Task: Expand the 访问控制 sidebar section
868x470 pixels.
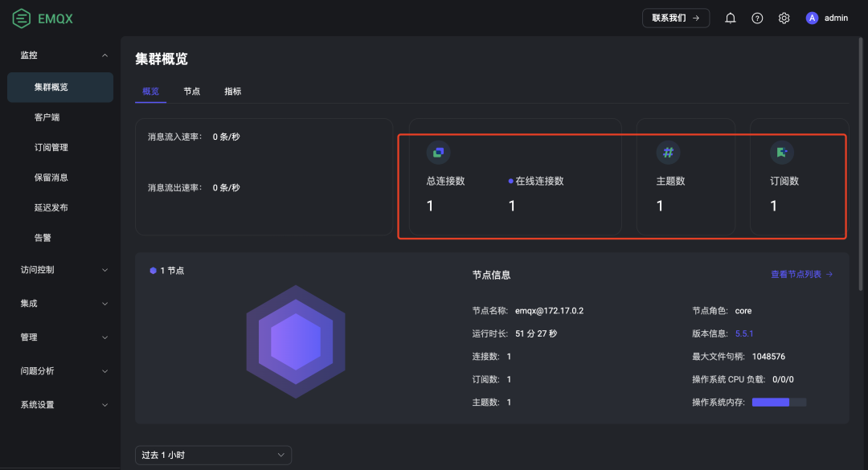Action: tap(104, 269)
